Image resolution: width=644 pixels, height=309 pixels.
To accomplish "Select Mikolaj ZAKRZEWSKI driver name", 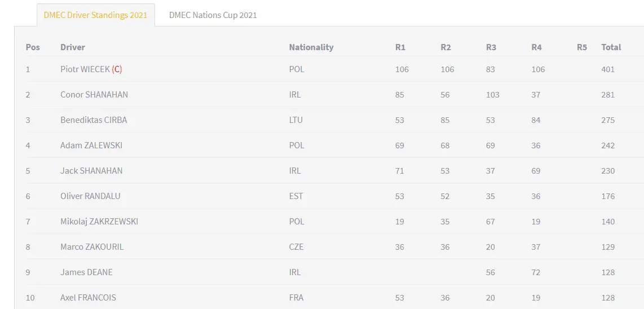I will (99, 222).
